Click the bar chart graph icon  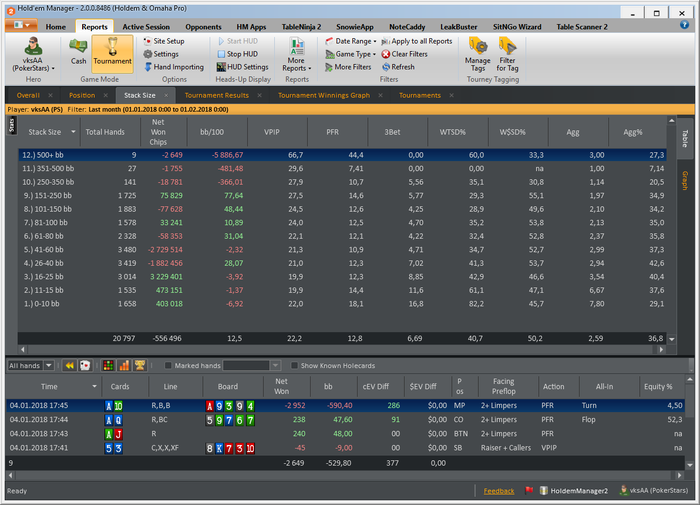(124, 366)
